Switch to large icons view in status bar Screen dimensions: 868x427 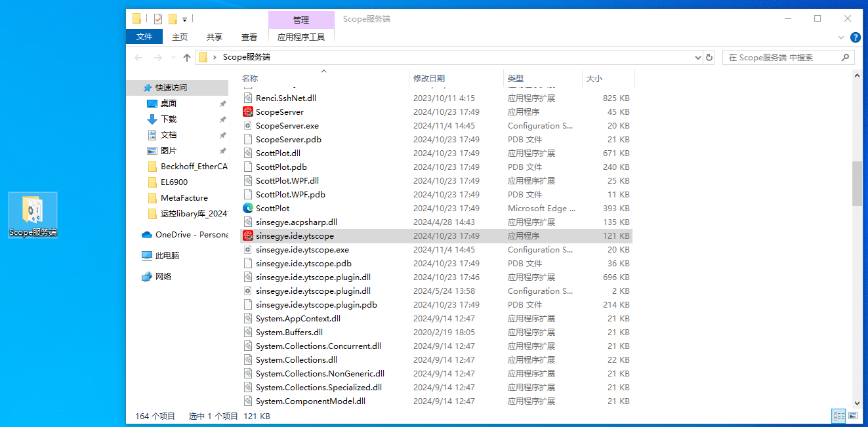[x=853, y=416]
